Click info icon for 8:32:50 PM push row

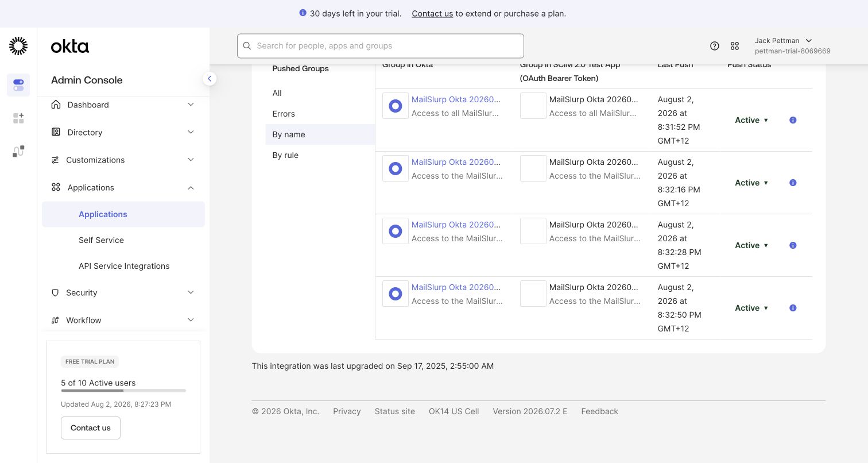pyautogui.click(x=793, y=308)
